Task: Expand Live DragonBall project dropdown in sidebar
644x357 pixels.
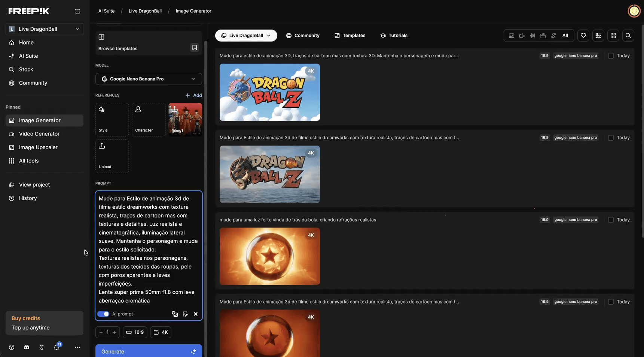Action: tap(45, 29)
